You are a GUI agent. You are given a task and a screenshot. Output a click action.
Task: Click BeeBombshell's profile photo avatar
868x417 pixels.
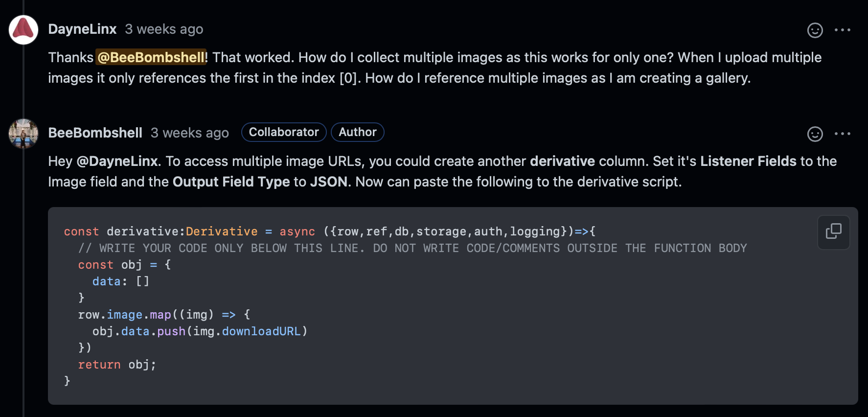tap(23, 134)
